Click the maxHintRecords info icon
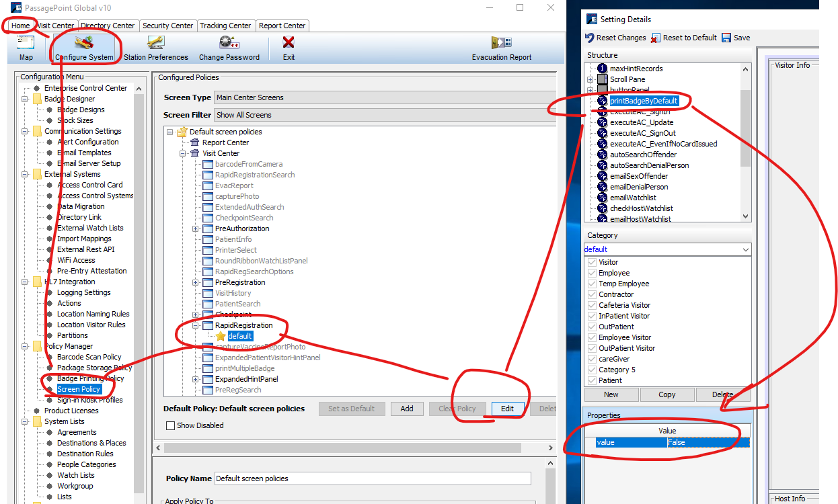 point(602,69)
